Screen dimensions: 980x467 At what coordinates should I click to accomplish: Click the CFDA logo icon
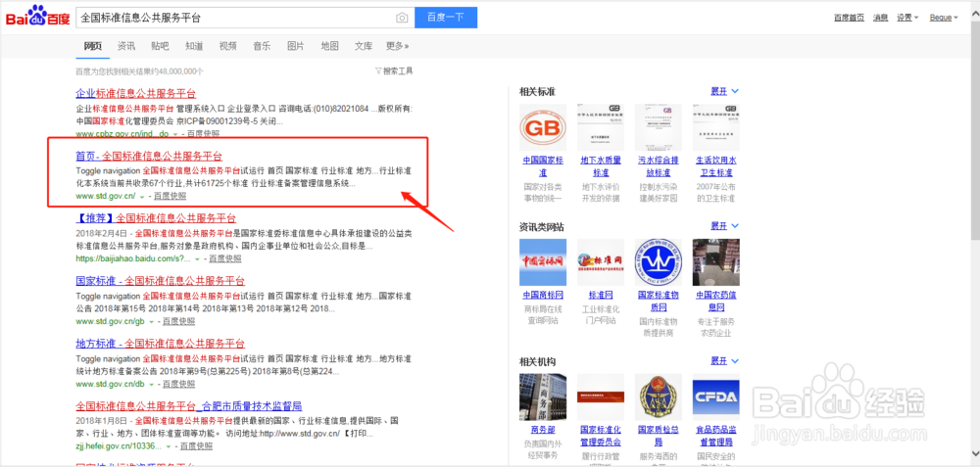[x=716, y=397]
